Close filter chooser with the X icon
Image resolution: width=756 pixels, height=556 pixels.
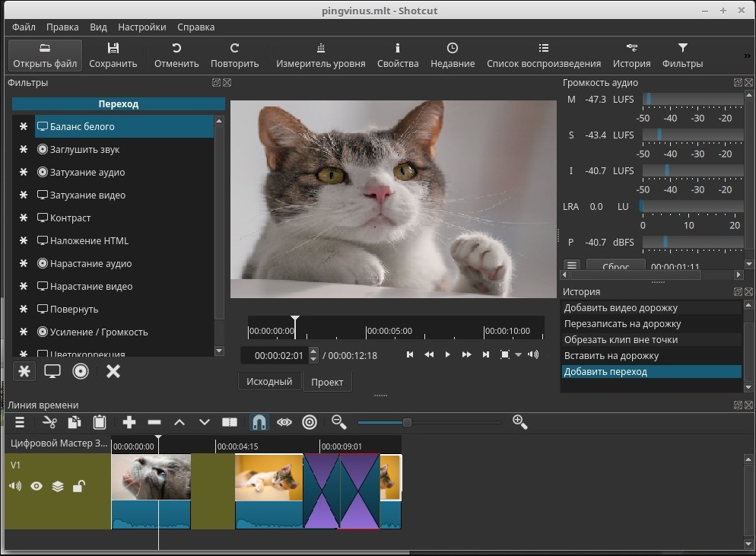pos(113,371)
